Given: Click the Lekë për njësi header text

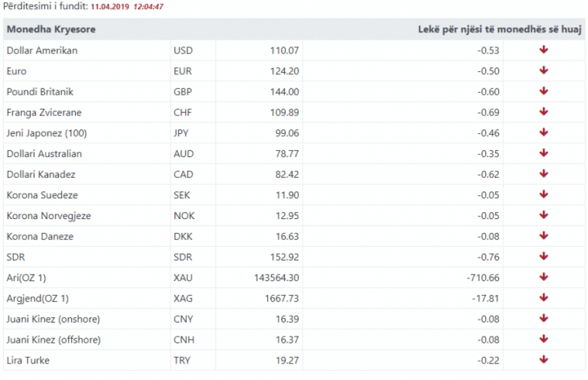Looking at the screenshot, I should [500, 29].
